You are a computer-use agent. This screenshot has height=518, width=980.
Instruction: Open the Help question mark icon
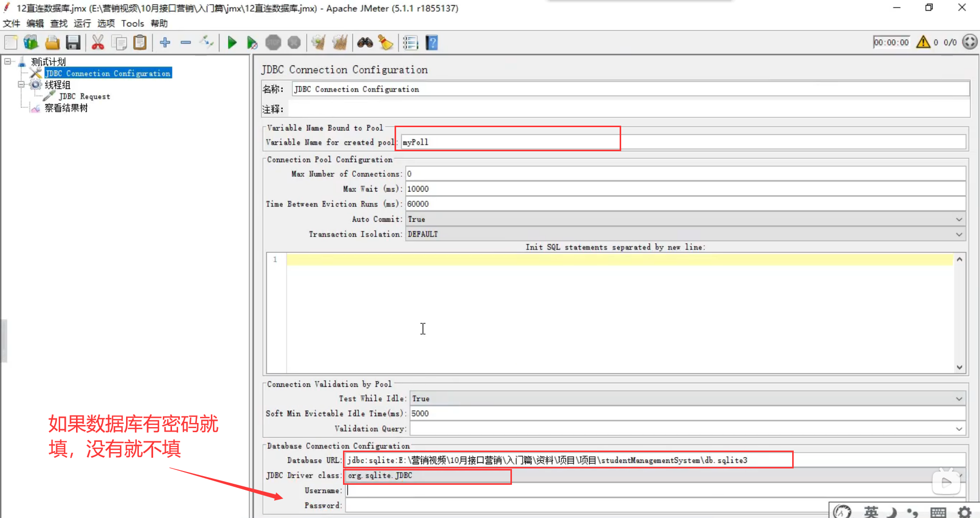(x=432, y=42)
